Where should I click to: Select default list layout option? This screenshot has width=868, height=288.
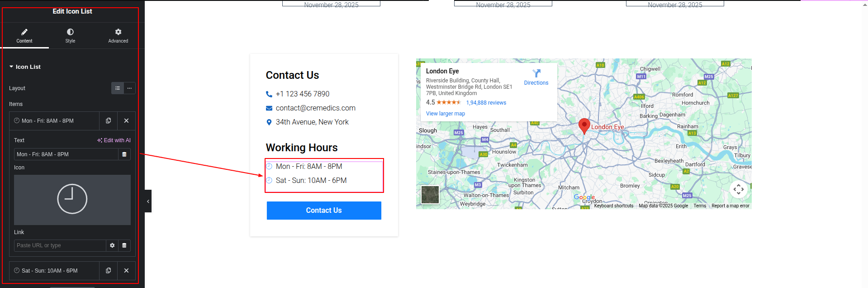tap(118, 88)
